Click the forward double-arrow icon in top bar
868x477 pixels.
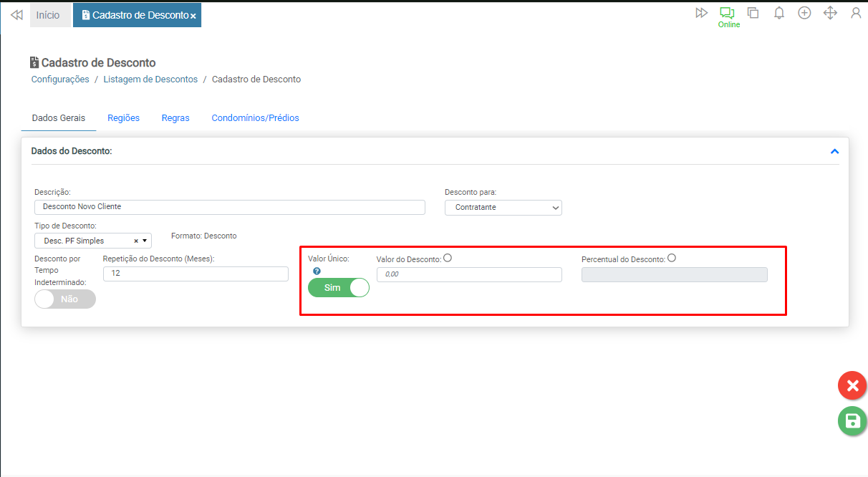tap(701, 13)
